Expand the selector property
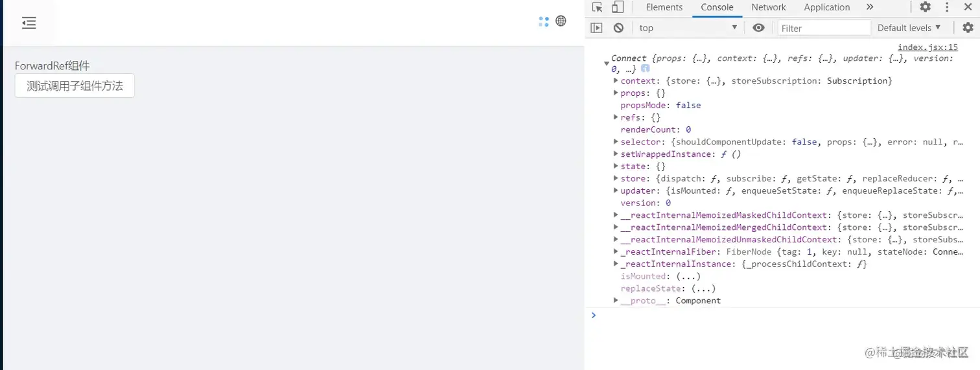Screen dimensions: 980x370 tap(616, 142)
